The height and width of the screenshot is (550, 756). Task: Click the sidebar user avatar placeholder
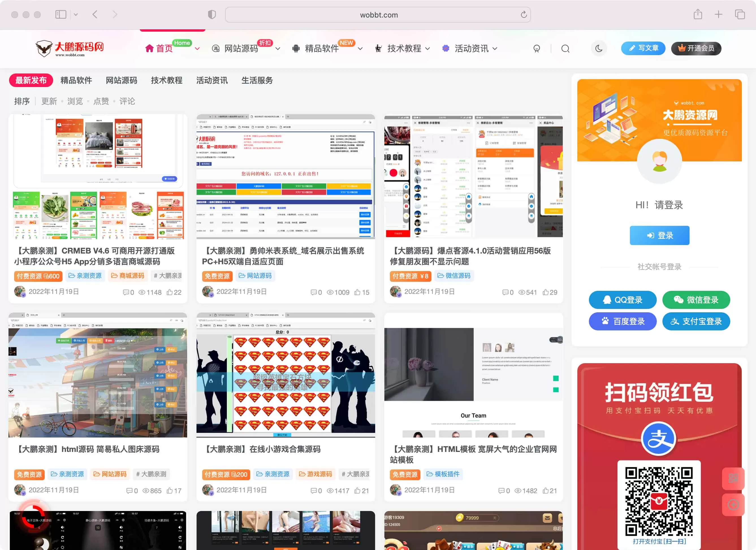coord(659,161)
